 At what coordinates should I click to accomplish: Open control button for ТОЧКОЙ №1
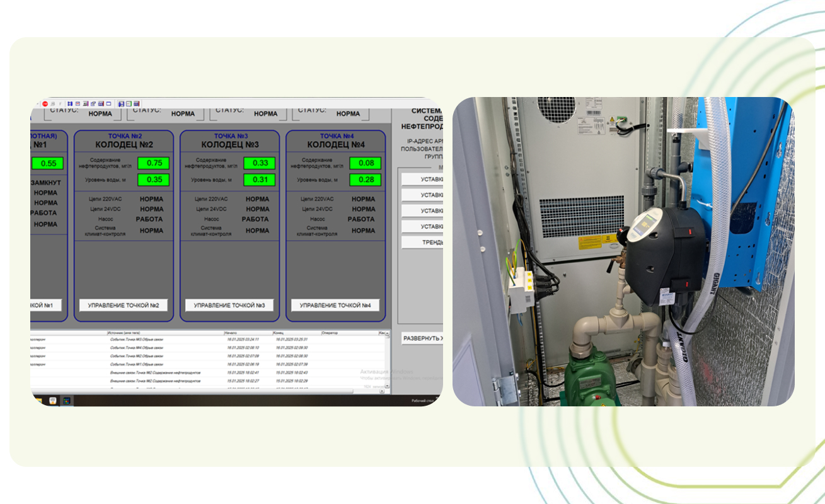tap(46, 306)
